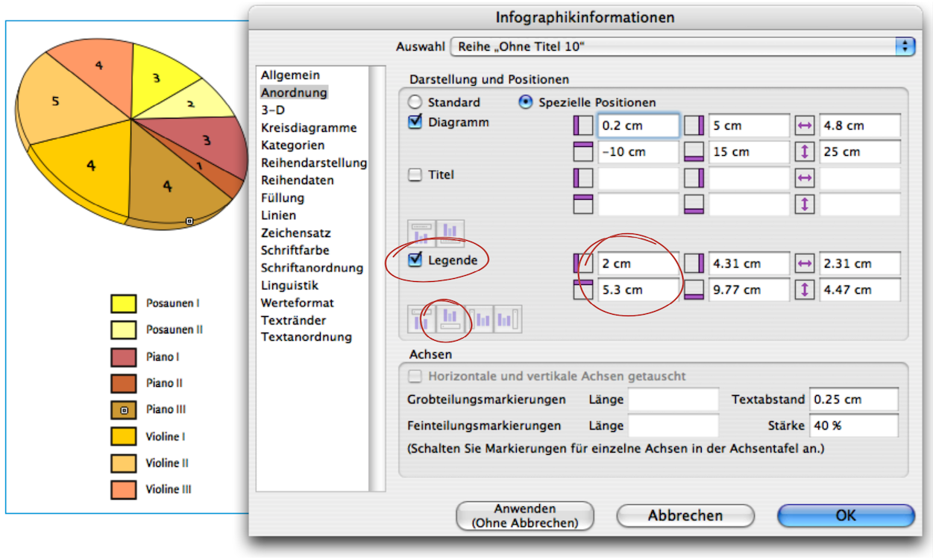Select 3-D in the sidebar list

pyautogui.click(x=273, y=110)
